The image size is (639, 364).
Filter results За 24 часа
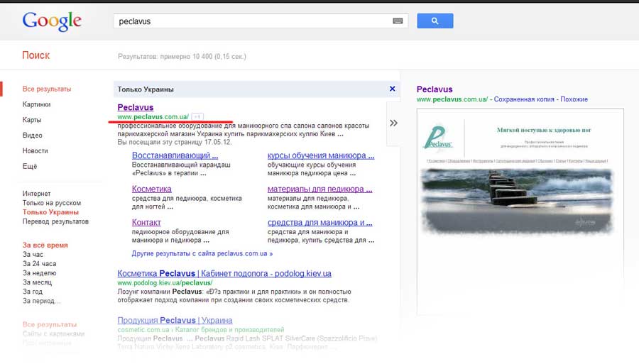39,264
